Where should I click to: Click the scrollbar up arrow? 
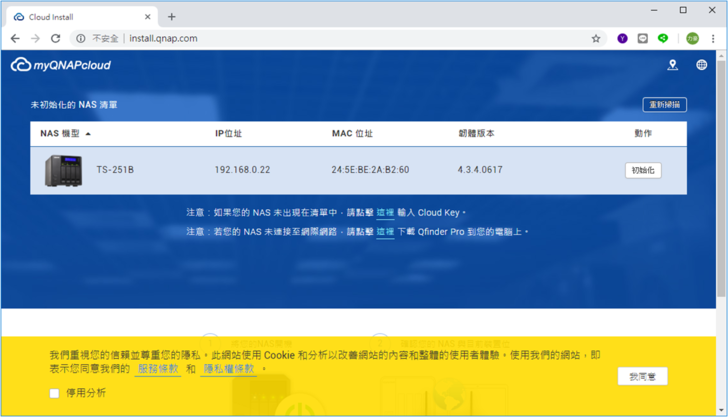click(721, 56)
